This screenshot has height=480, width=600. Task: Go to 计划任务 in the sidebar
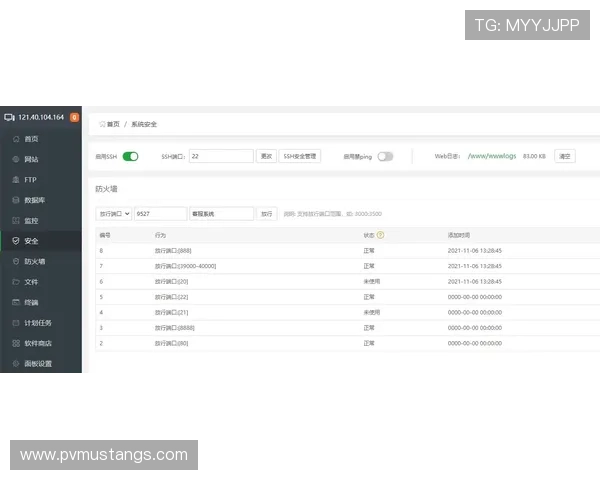pyautogui.click(x=38, y=323)
